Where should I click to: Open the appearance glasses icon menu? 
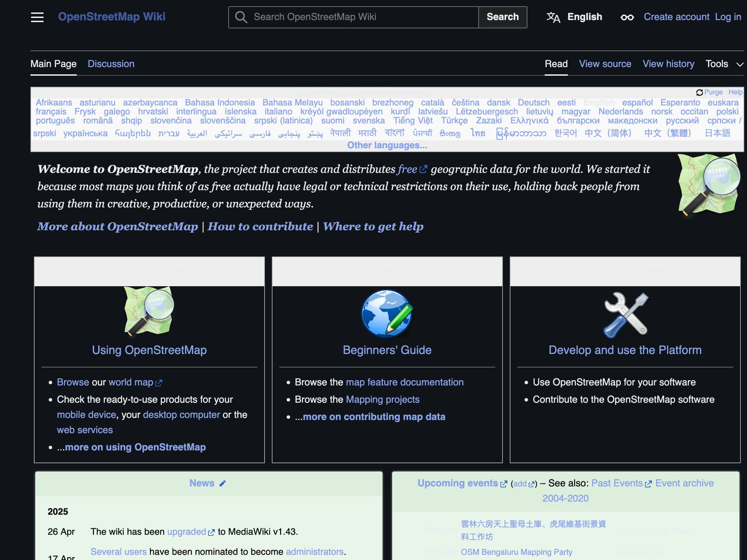(627, 17)
